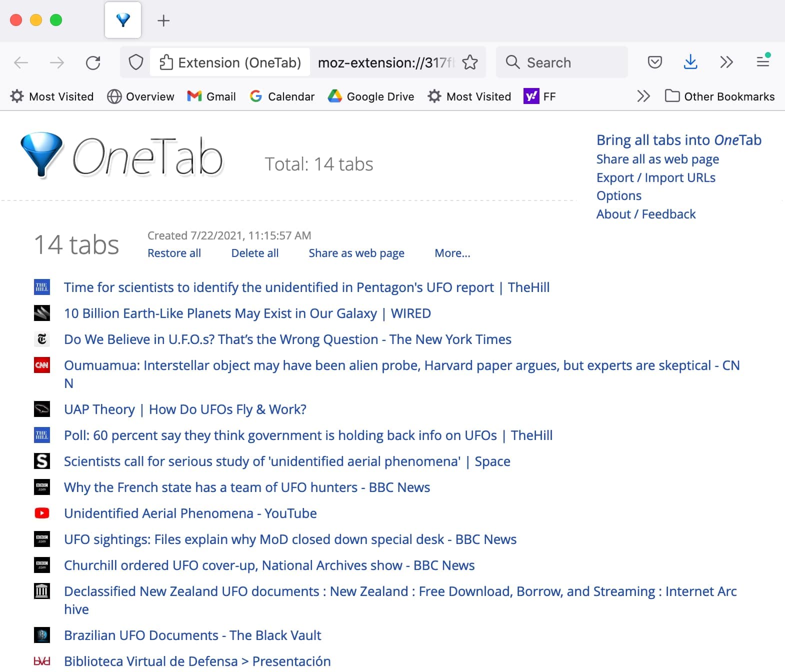Click CNN favicon beside Oumuamua
Image resolution: width=785 pixels, height=672 pixels.
pos(42,365)
